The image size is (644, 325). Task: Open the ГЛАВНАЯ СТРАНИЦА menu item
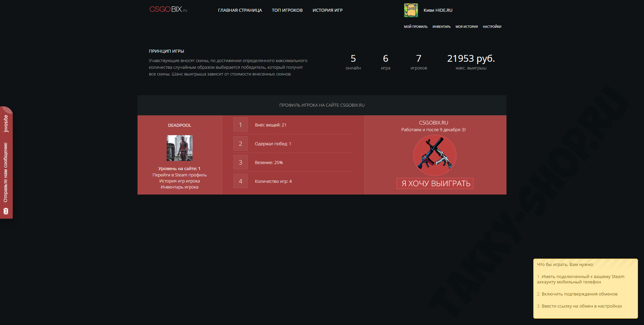pos(240,10)
